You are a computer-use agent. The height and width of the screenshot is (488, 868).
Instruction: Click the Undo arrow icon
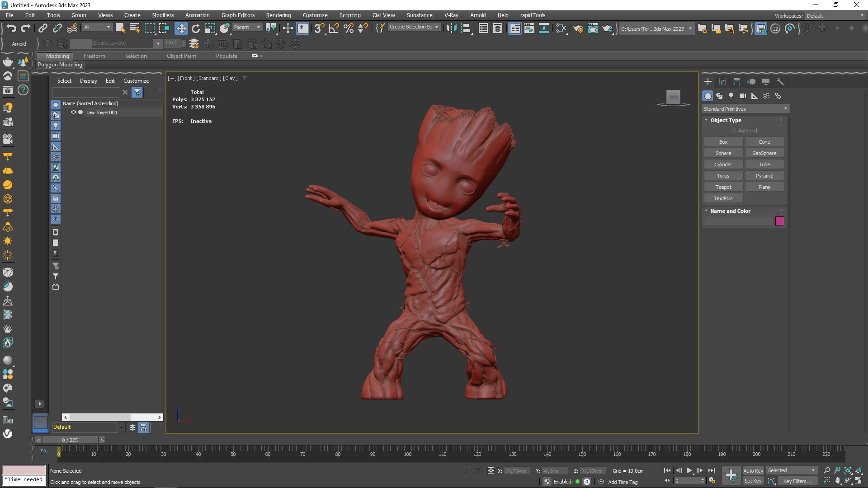tap(11, 28)
